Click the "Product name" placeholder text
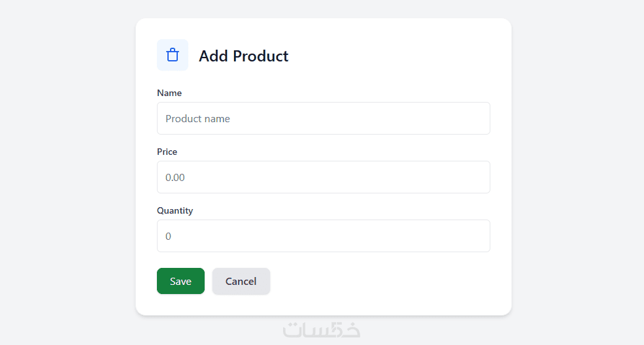644x345 pixels. tap(197, 119)
